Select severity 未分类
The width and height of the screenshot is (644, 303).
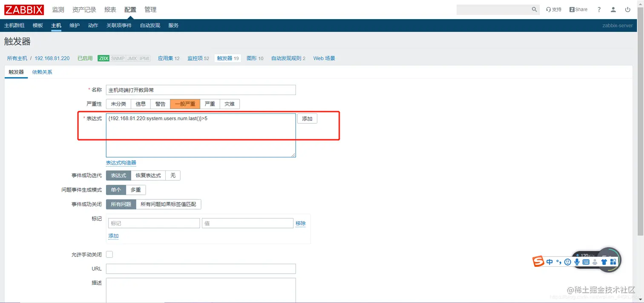118,104
